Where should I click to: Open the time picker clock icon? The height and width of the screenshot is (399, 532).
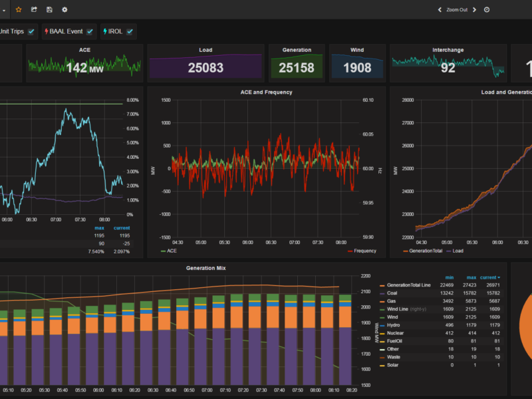pyautogui.click(x=487, y=9)
